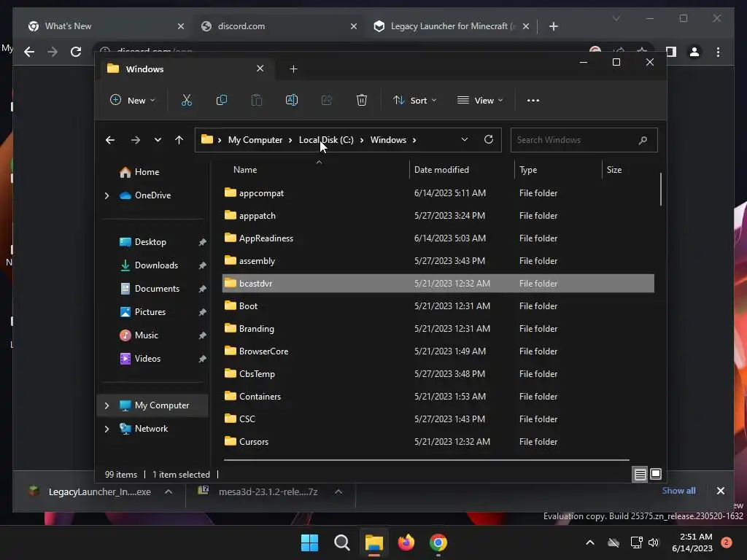Open recent locations dropdown chevron
The image size is (747, 560).
[x=158, y=140]
